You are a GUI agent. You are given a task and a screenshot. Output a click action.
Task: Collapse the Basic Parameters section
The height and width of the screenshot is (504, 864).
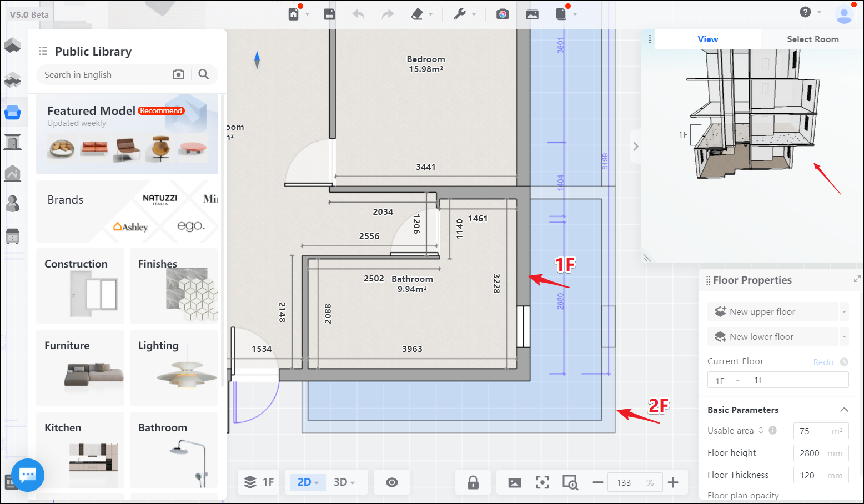(x=844, y=410)
